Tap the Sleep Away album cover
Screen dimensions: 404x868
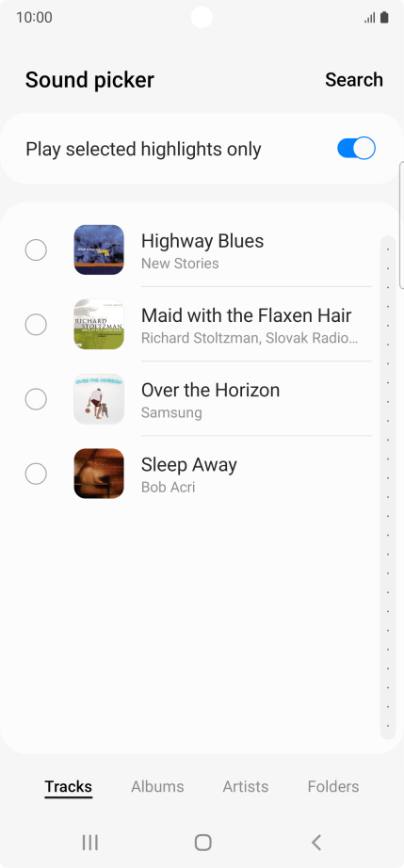tap(99, 474)
